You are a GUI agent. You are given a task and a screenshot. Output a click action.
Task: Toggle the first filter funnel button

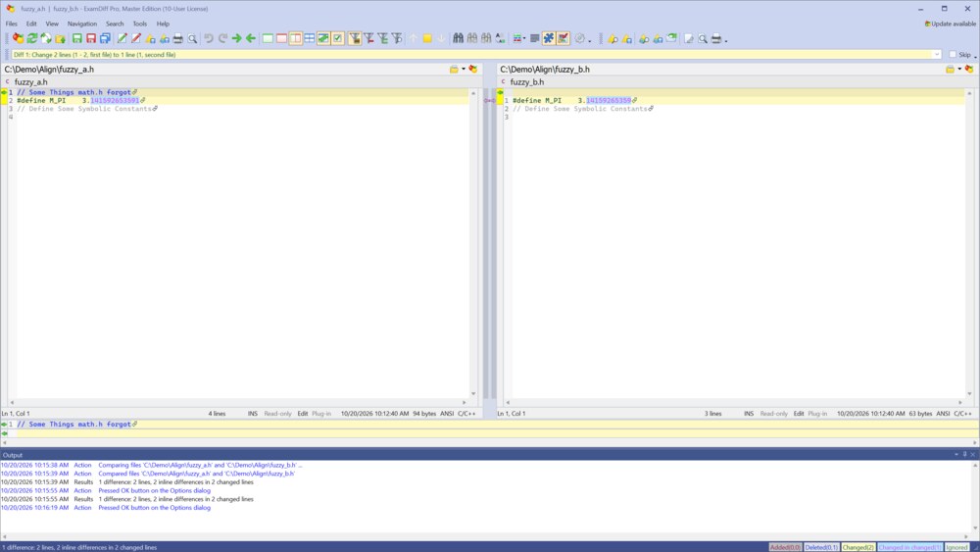355,39
